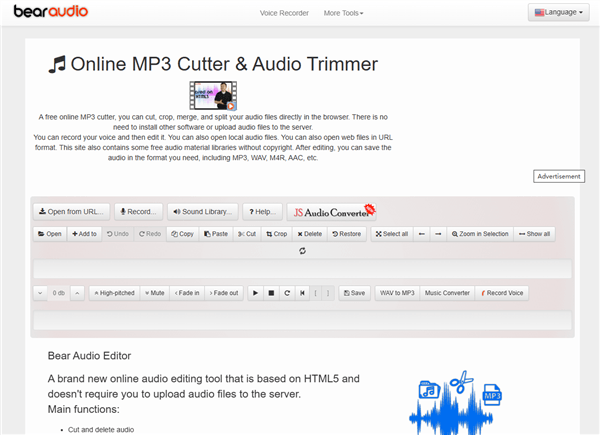Start recording with Record button
This screenshot has height=435, width=600.
click(139, 212)
